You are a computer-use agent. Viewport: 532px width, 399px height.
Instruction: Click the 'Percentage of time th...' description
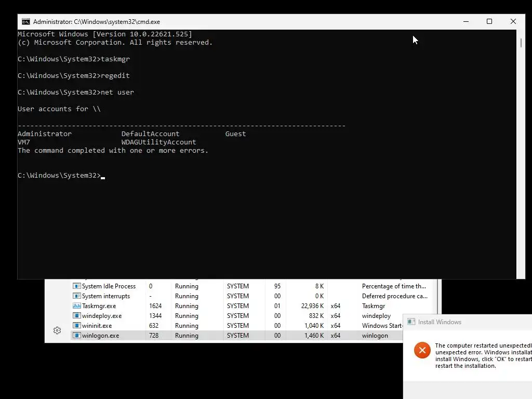point(394,286)
